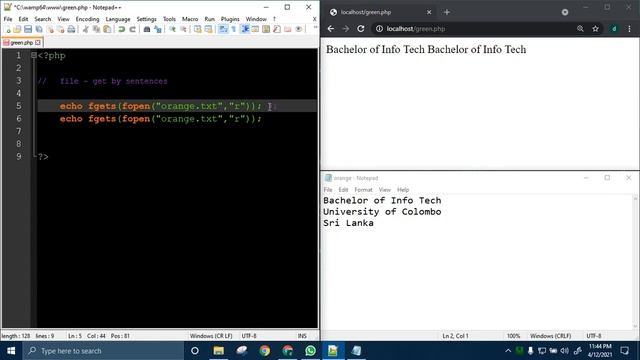
Task: Reload the localhost page in Chrome
Action: click(x=361, y=29)
